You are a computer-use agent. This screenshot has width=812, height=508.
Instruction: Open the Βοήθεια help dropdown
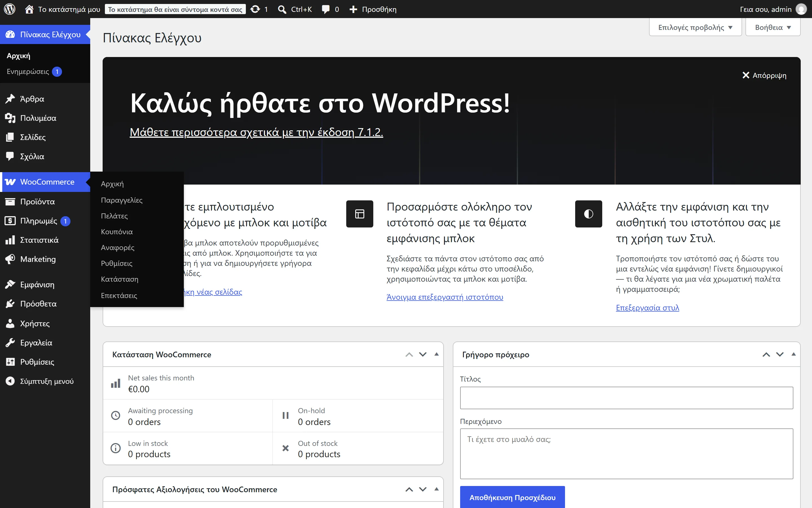(773, 27)
